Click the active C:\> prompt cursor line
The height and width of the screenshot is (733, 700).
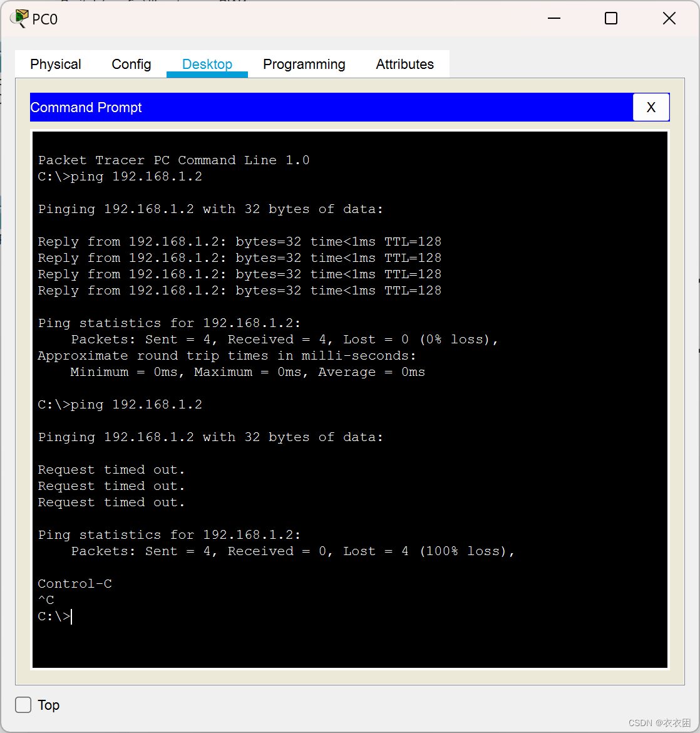pyautogui.click(x=55, y=616)
